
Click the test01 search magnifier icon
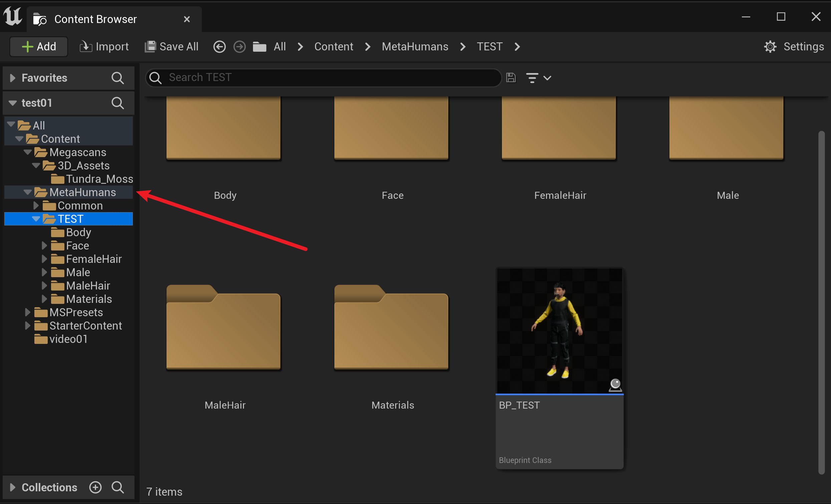click(117, 103)
